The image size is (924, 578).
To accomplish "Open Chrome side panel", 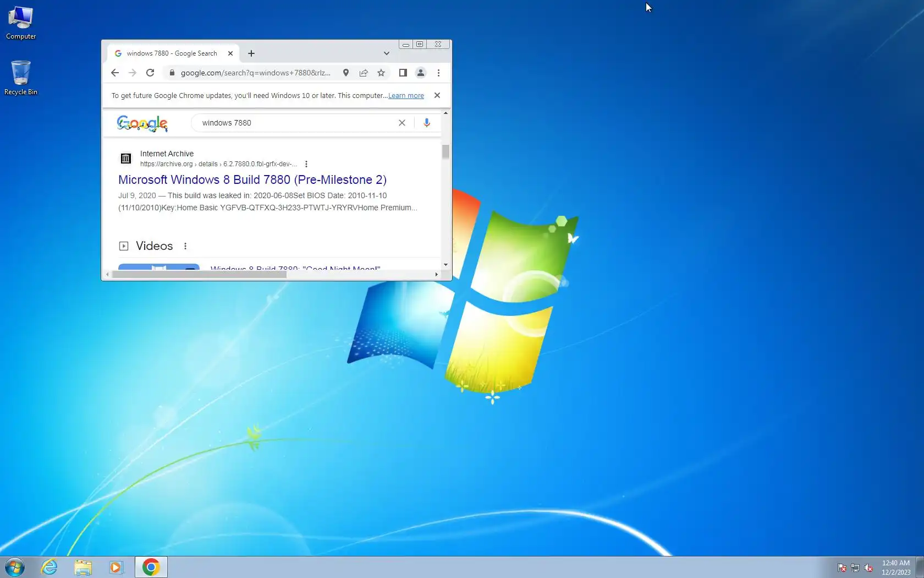I will tap(403, 73).
